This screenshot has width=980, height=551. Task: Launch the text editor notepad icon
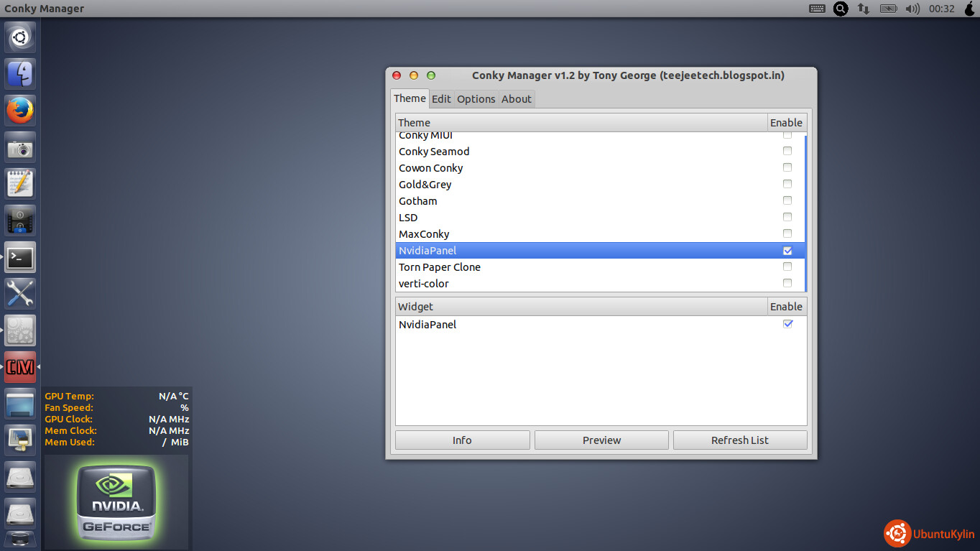tap(20, 184)
